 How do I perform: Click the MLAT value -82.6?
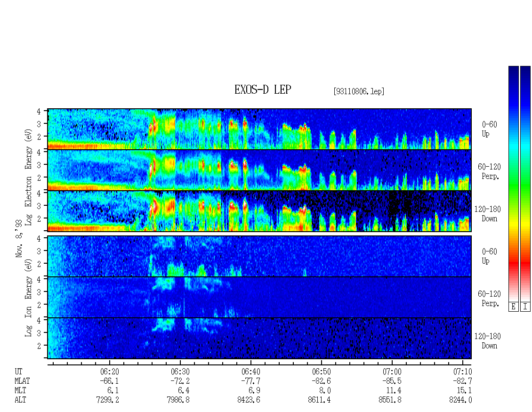pyautogui.click(x=321, y=381)
